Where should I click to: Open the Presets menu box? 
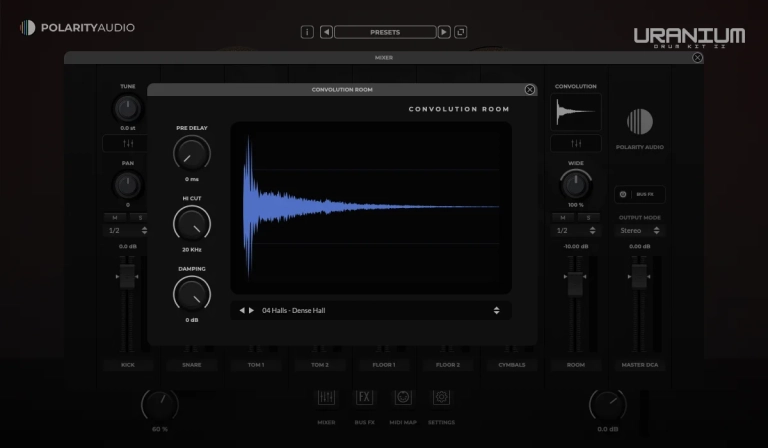tap(385, 32)
